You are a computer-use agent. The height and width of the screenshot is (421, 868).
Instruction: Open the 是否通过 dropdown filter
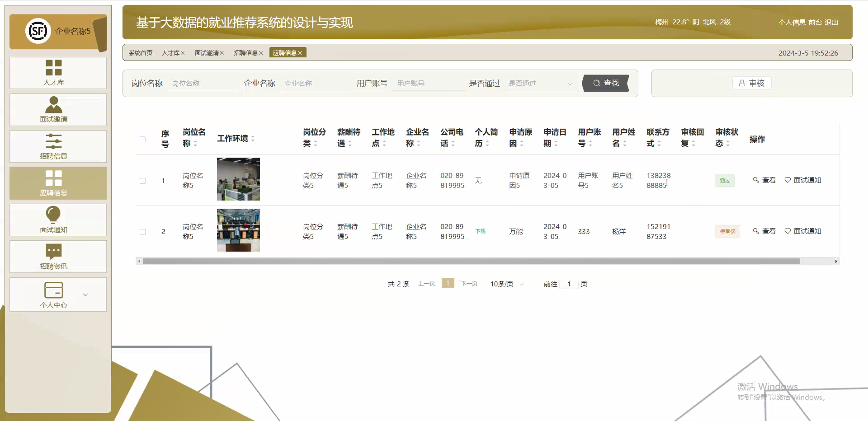pos(540,83)
